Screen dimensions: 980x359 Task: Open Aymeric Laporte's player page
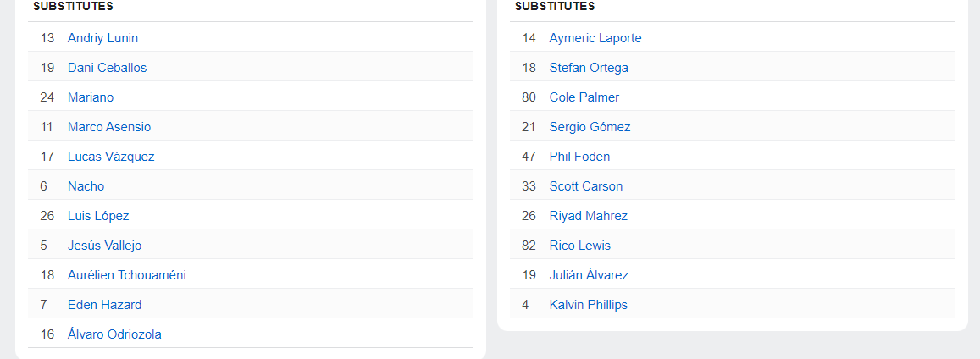click(x=595, y=38)
